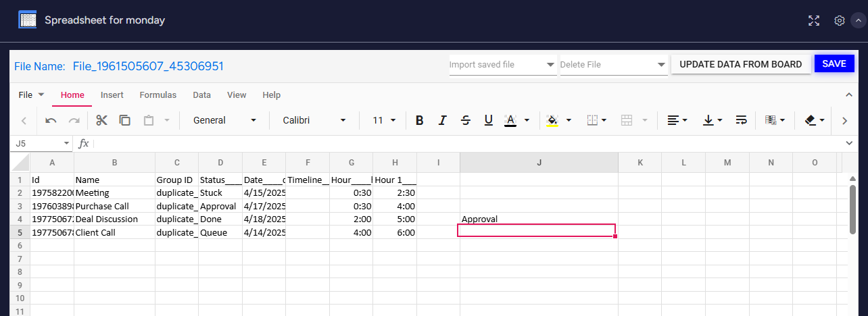Select the Deal Discussion cell

point(114,219)
